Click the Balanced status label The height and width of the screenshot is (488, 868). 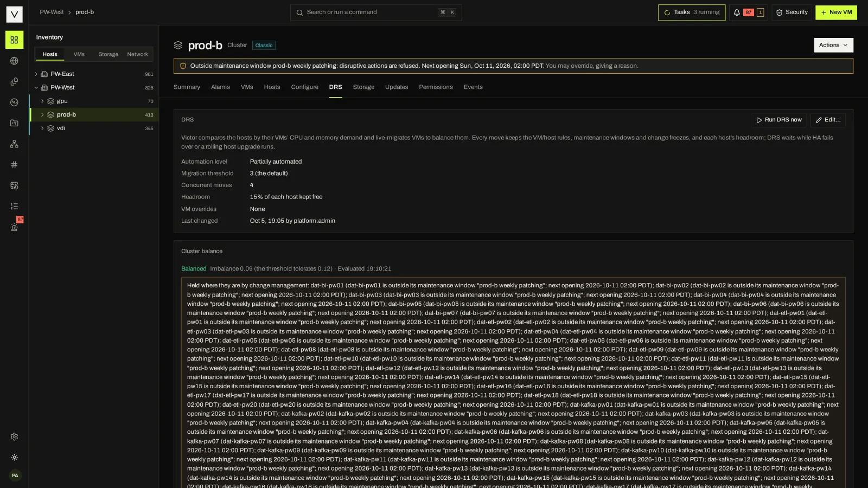[x=194, y=269]
